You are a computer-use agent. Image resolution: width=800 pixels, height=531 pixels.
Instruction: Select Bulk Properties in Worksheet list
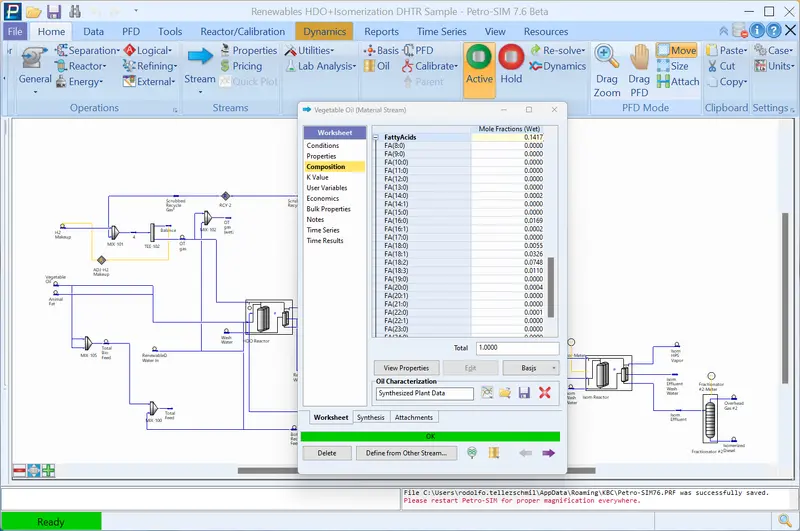328,209
